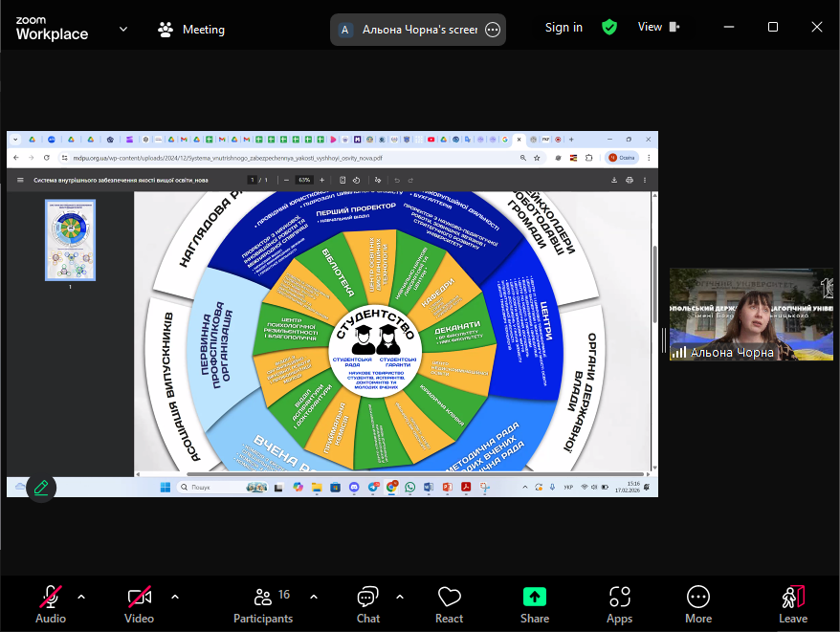This screenshot has height=632, width=840.
Task: Open the Zoom Workplace dropdown chevron
Action: click(x=123, y=29)
